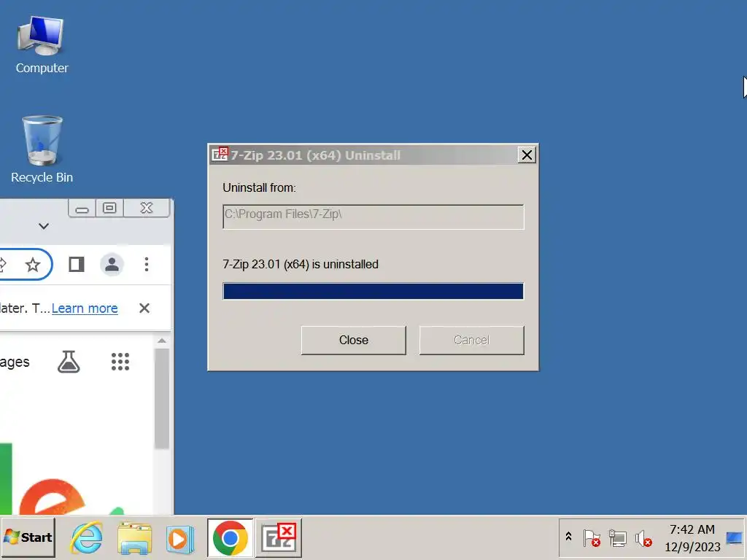Click the X in 7-Zip Uninstall title bar
This screenshot has width=747, height=560.
click(x=527, y=155)
